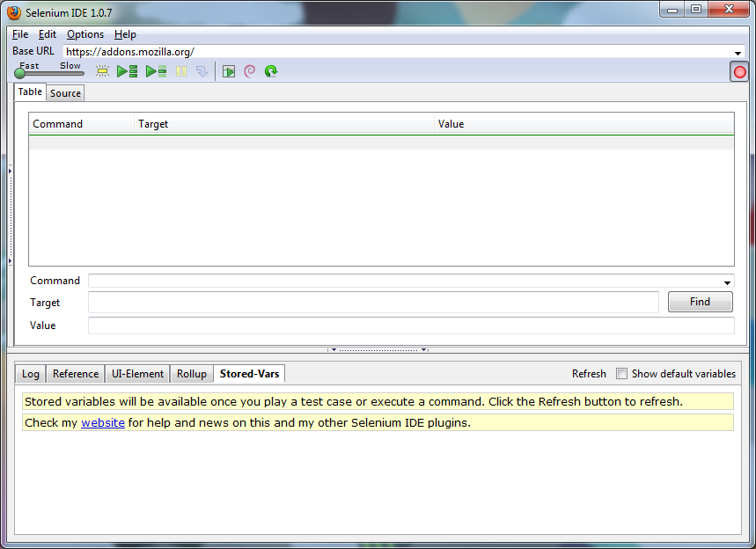This screenshot has width=756, height=549.
Task: Play with Selenium TestRunner icon
Action: click(x=229, y=72)
